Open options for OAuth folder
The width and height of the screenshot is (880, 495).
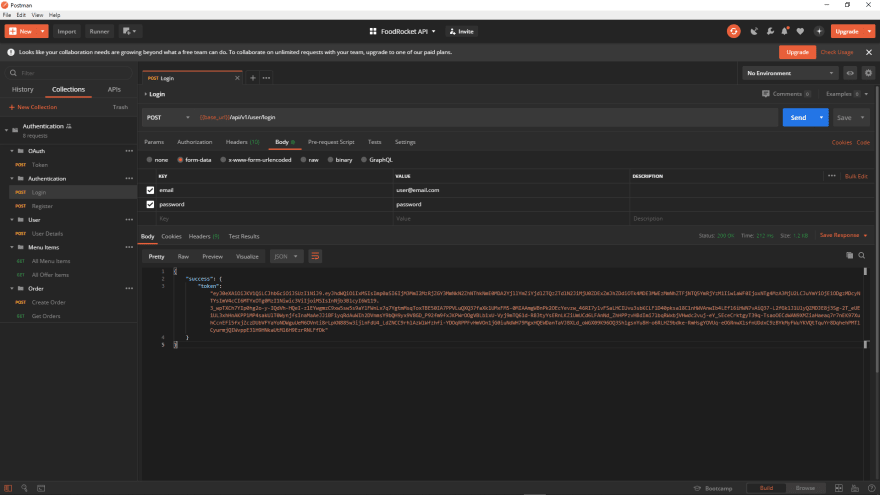(x=129, y=151)
